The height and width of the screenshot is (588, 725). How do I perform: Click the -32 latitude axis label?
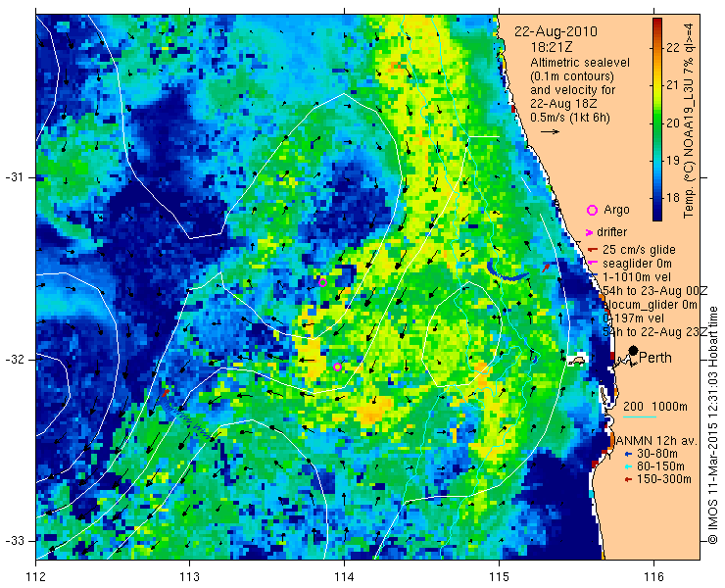[x=14, y=360]
